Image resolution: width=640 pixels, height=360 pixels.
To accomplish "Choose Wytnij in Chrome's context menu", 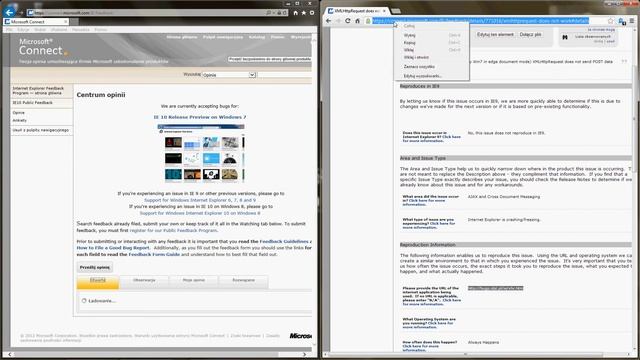I will [x=431, y=35].
